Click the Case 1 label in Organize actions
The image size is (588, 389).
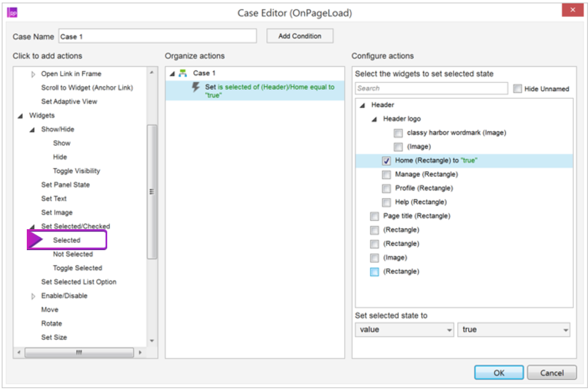tap(204, 73)
